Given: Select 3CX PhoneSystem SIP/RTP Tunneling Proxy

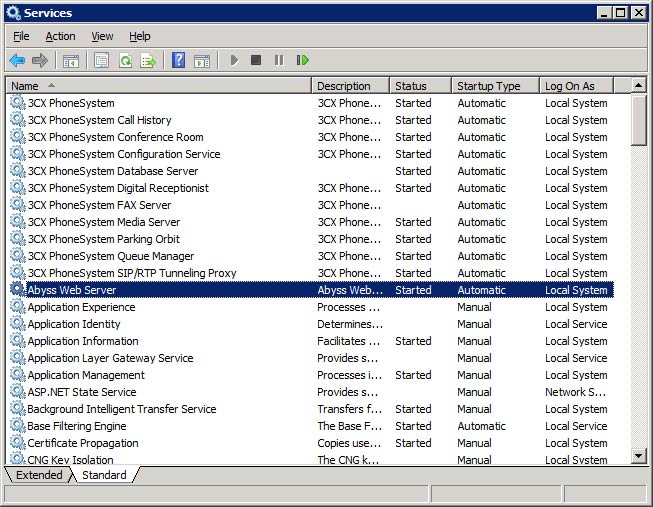Looking at the screenshot, I should pyautogui.click(x=310, y=273).
